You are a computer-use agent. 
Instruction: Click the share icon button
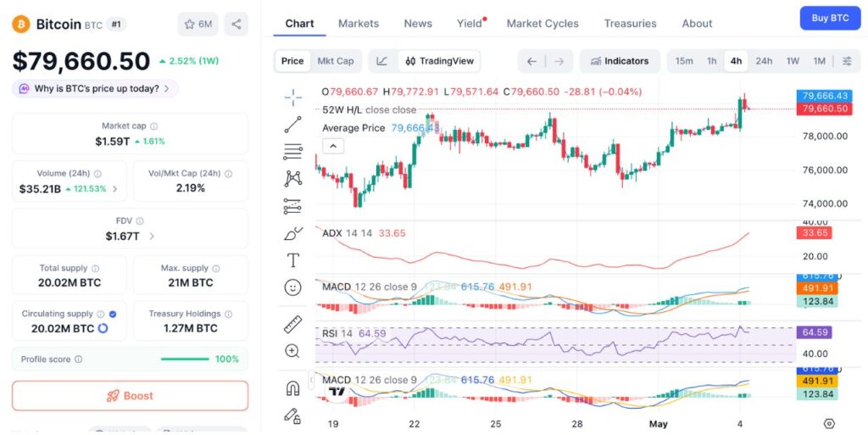[236, 25]
